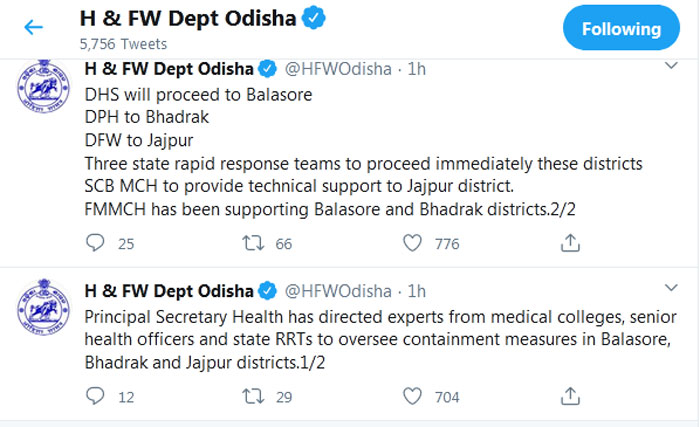Like the tweet with 776 likes
Viewport: 700px width, 427px height.
tap(412, 243)
